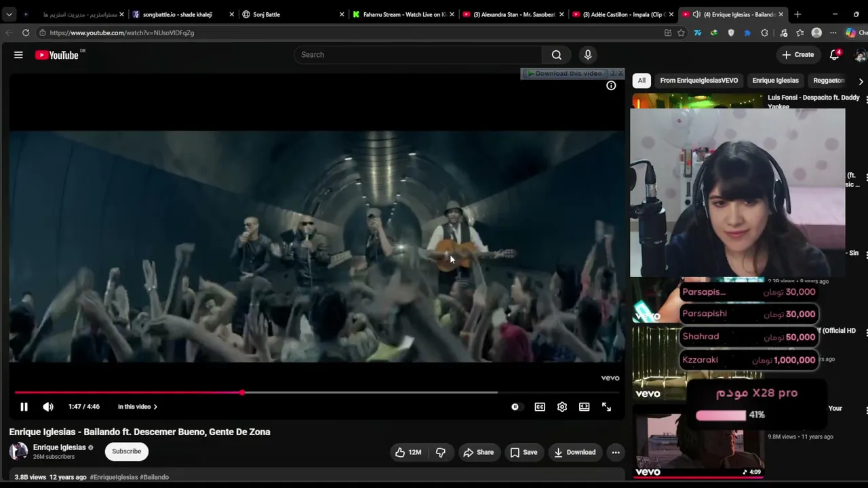Go to YouTube home via the logo
The height and width of the screenshot is (488, 868).
point(57,55)
